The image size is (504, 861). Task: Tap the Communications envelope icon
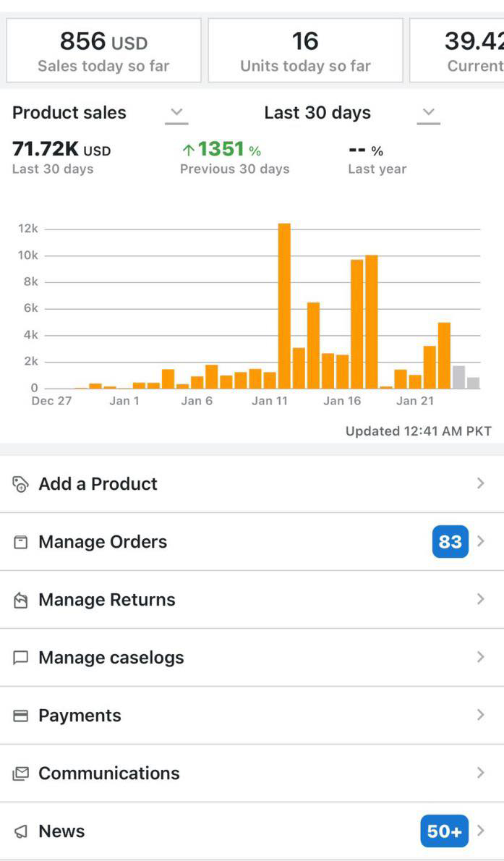pyautogui.click(x=21, y=773)
